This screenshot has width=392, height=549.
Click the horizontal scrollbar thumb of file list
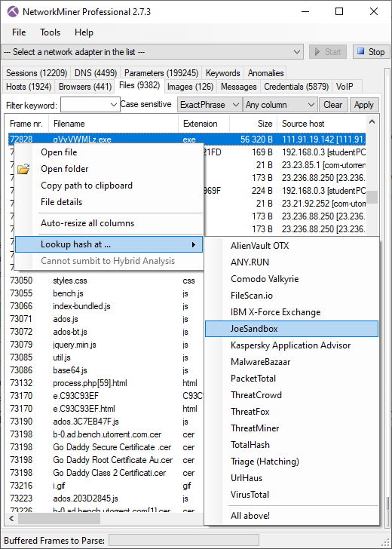point(59,518)
